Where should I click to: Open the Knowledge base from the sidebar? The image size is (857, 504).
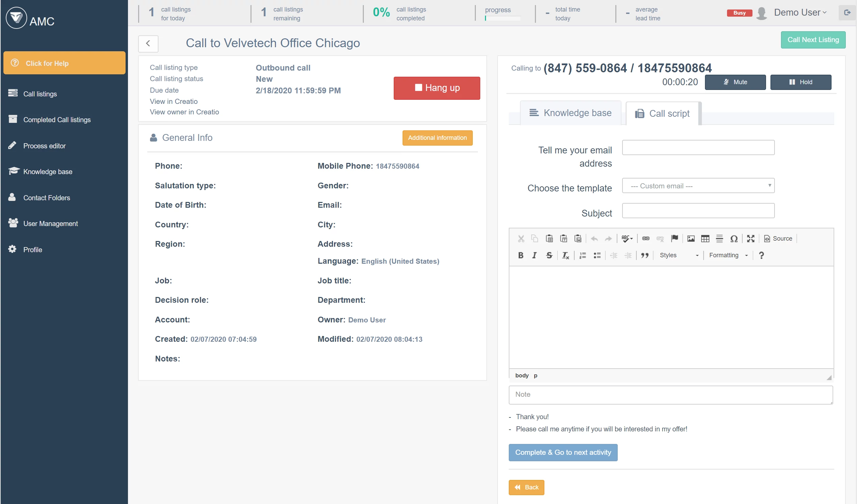pos(48,171)
